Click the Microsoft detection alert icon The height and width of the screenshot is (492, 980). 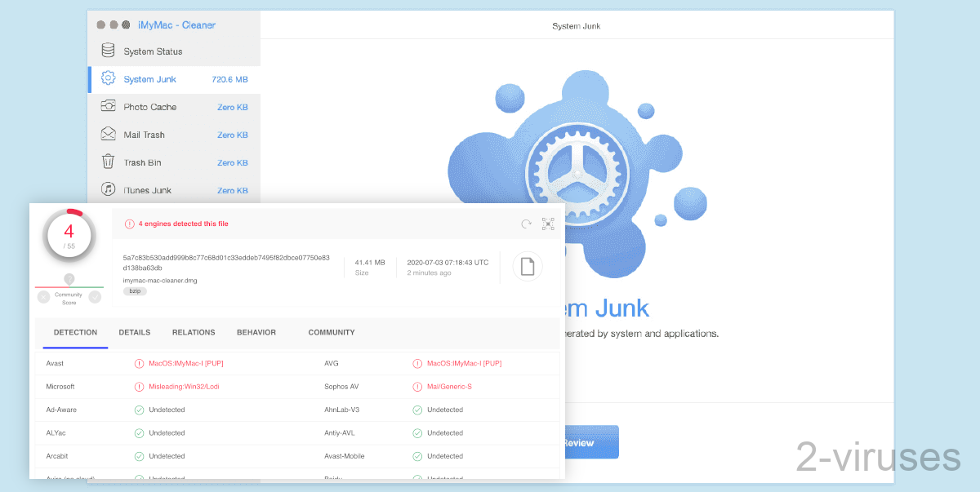click(x=140, y=386)
